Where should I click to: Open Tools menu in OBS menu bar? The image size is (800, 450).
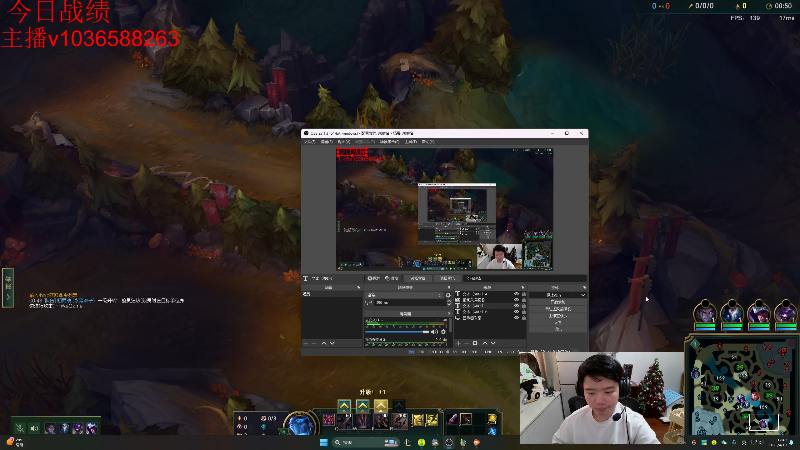pyautogui.click(x=411, y=141)
